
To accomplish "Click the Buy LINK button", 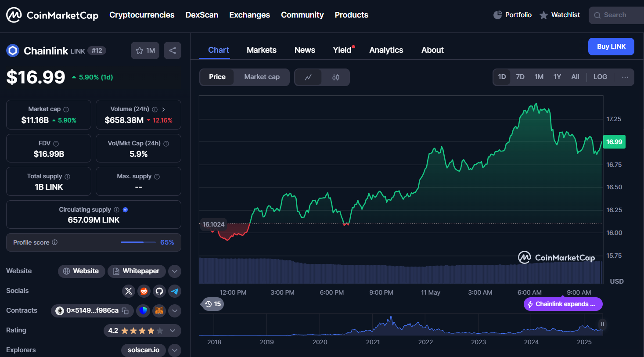I will (611, 47).
